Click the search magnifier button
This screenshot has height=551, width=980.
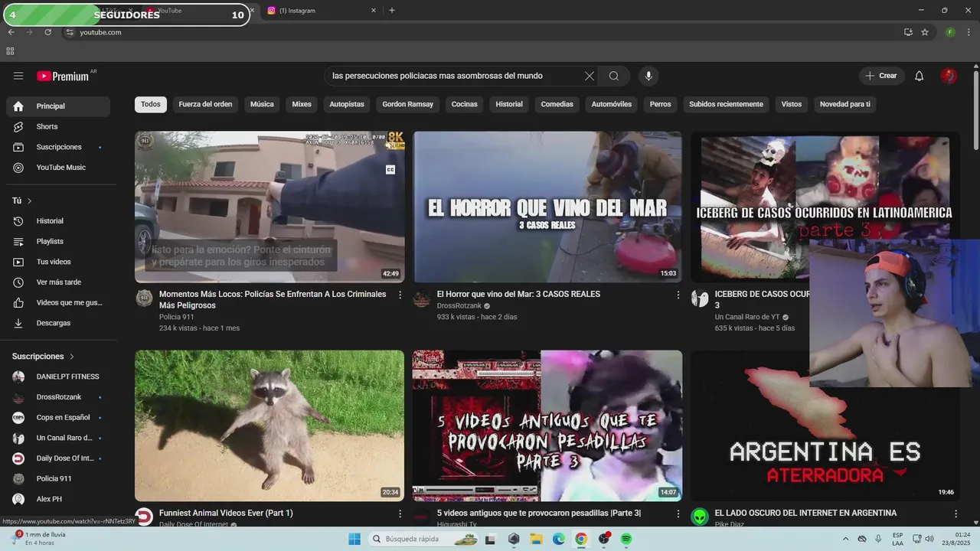pyautogui.click(x=614, y=76)
